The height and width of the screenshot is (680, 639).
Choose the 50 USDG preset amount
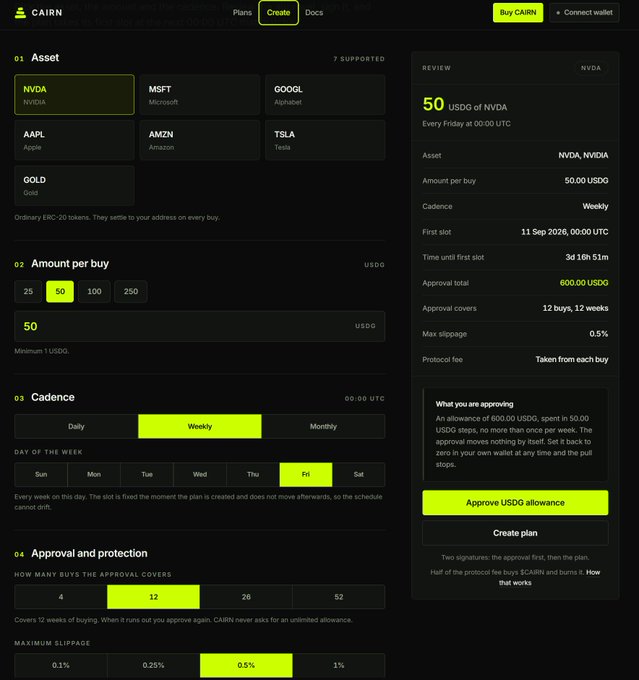60,291
